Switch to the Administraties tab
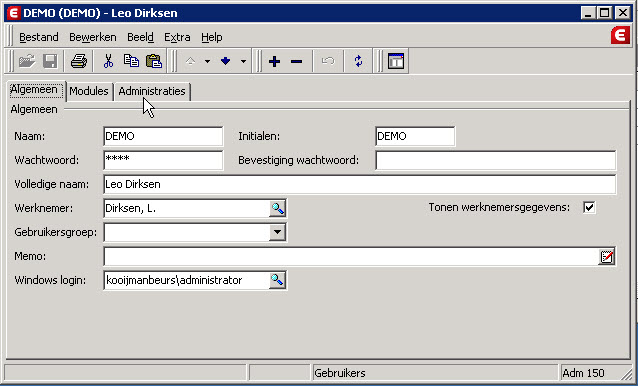 [152, 91]
